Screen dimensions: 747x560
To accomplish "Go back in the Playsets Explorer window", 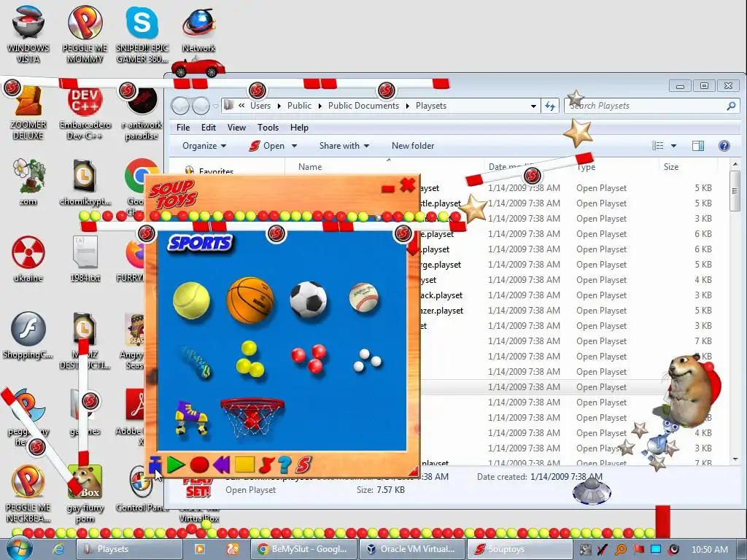I will (181, 106).
